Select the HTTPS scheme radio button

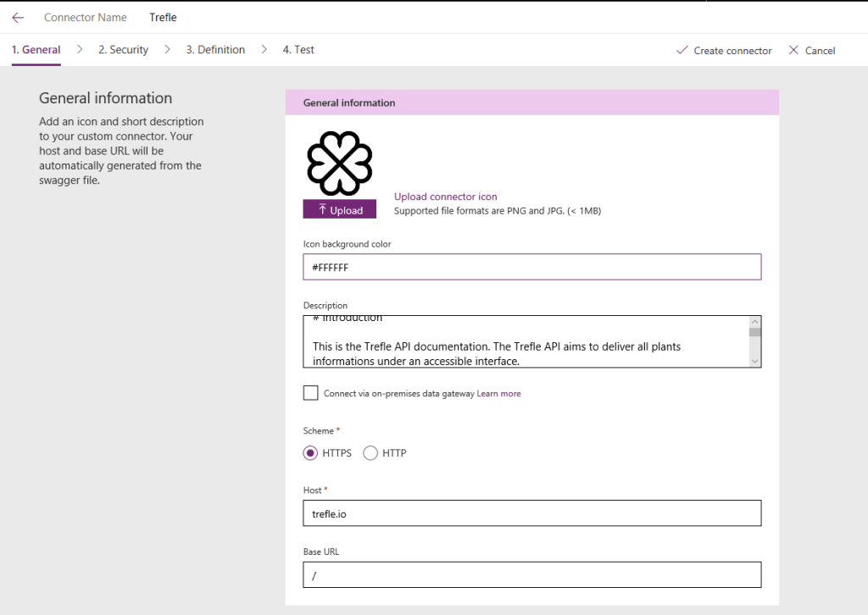(311, 453)
